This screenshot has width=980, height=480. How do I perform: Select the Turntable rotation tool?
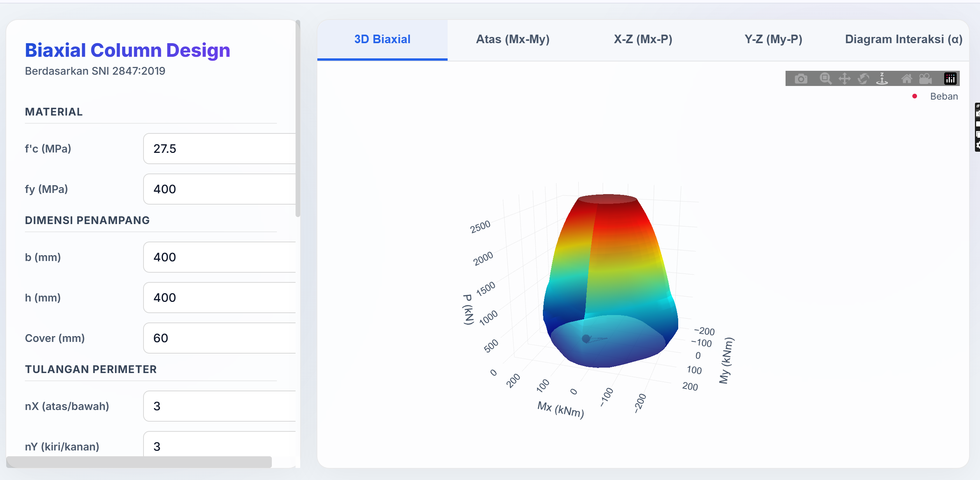pyautogui.click(x=882, y=79)
